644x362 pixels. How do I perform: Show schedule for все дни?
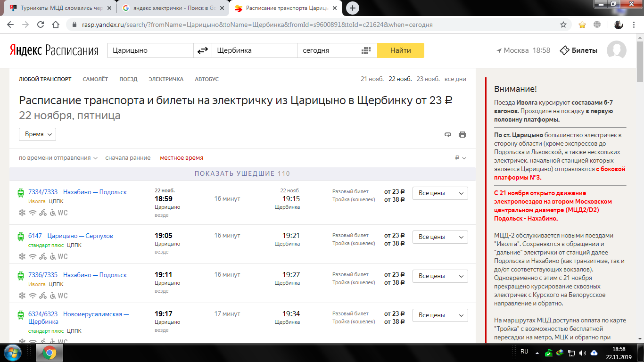455,79
